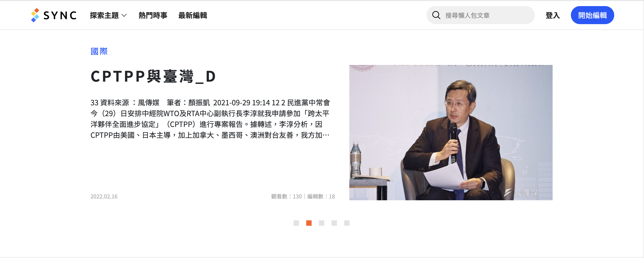The image size is (644, 258).
Task: Click the magnifier search icon
Action: coord(436,15)
